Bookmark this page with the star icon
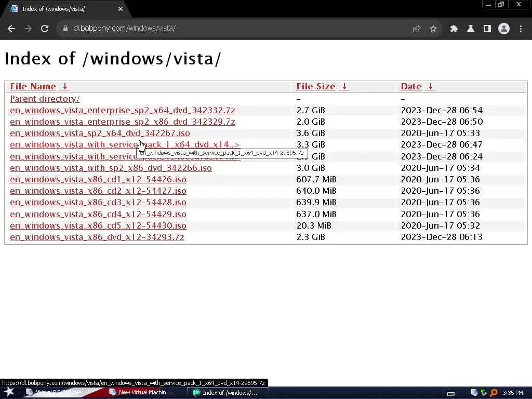The image size is (532, 399). pos(433,29)
